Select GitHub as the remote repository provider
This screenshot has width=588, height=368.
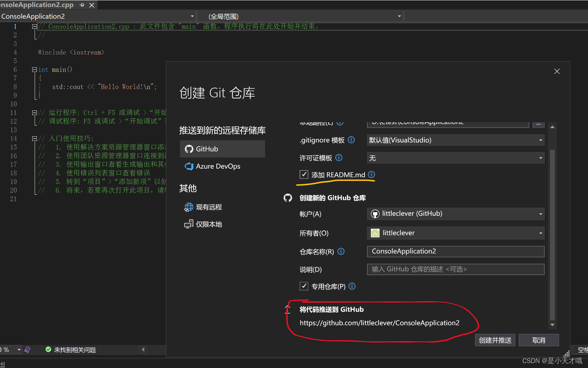pos(222,149)
